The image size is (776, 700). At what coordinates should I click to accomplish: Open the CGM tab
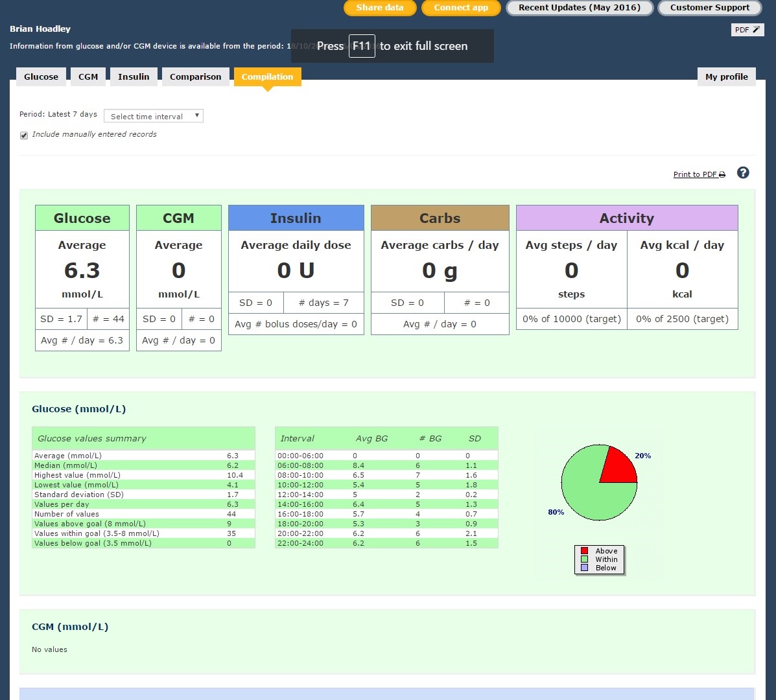coord(88,76)
